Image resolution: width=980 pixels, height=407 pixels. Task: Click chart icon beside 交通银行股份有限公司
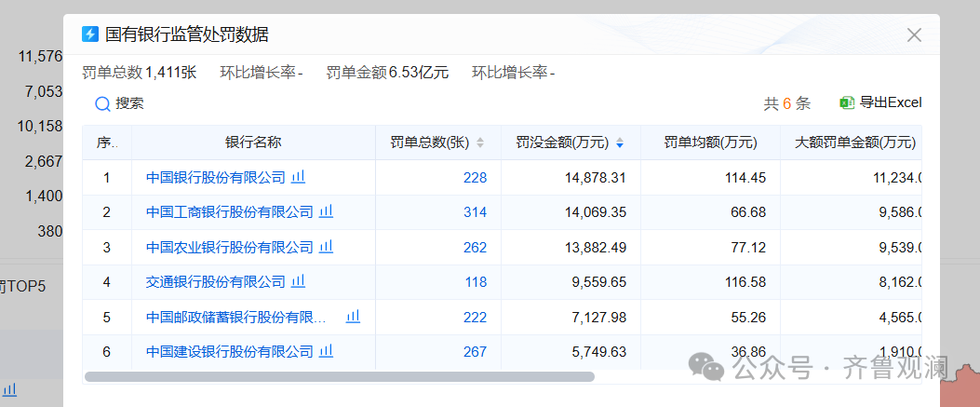pos(299,281)
